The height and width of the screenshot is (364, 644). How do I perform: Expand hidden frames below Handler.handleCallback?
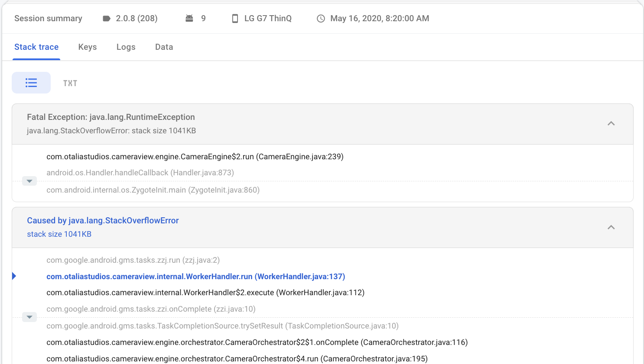click(29, 181)
